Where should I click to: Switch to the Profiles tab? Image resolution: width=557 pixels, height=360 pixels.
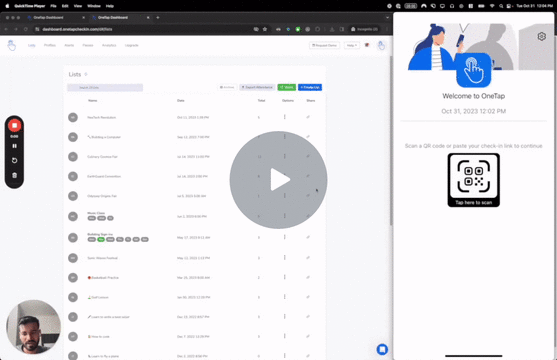click(50, 45)
